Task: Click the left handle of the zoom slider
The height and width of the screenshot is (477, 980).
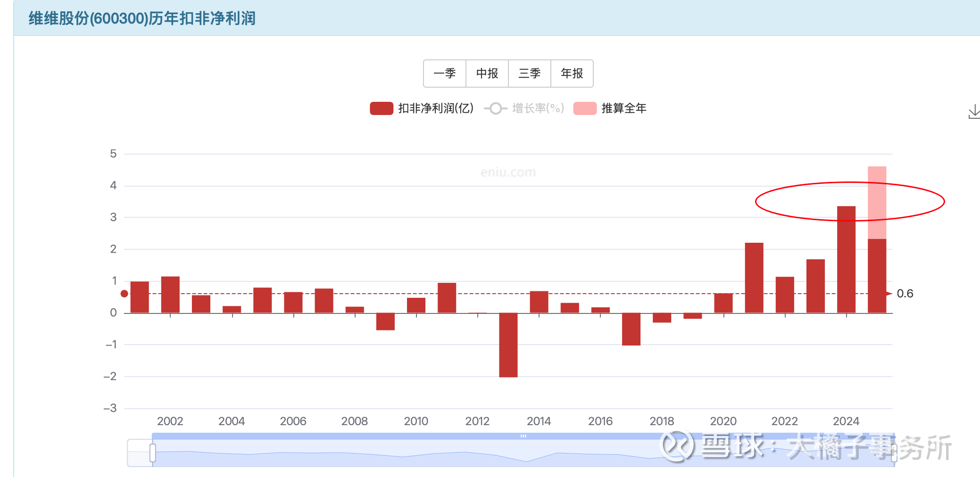Action: tap(152, 453)
